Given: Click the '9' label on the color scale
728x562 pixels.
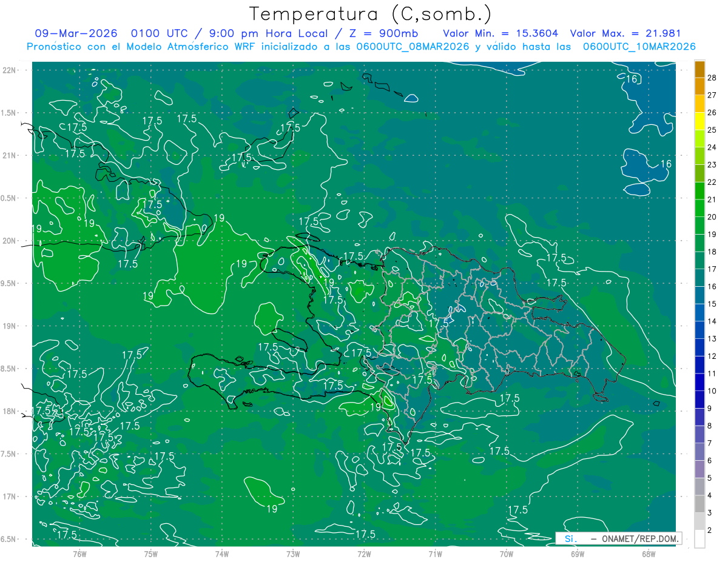Looking at the screenshot, I should click(710, 409).
